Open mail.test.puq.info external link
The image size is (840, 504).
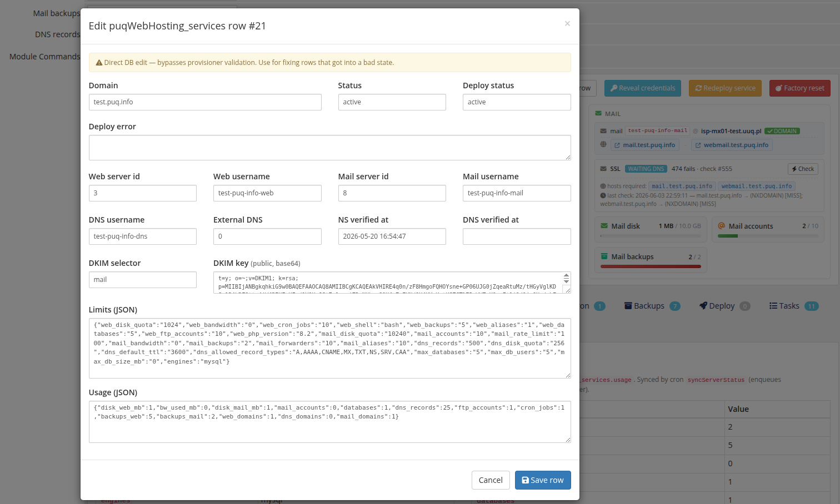[645, 145]
